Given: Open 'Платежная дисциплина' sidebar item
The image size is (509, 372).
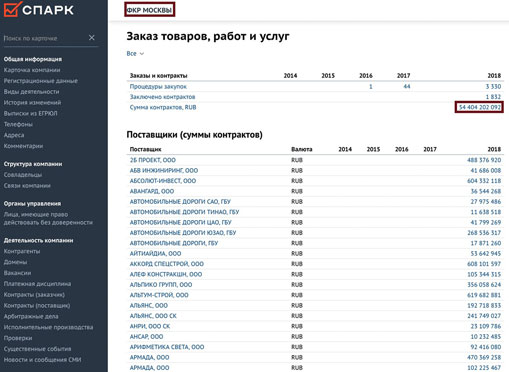Looking at the screenshot, I should tap(37, 284).
